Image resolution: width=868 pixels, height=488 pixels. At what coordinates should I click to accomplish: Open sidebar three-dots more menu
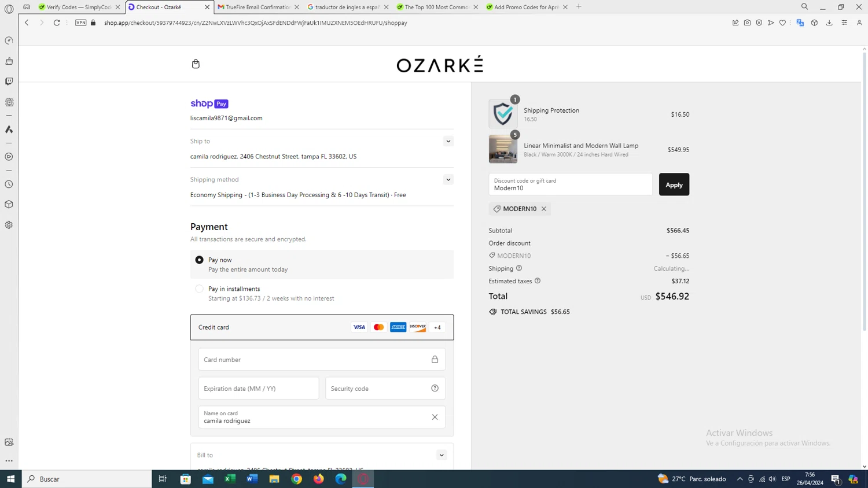coord(9,461)
